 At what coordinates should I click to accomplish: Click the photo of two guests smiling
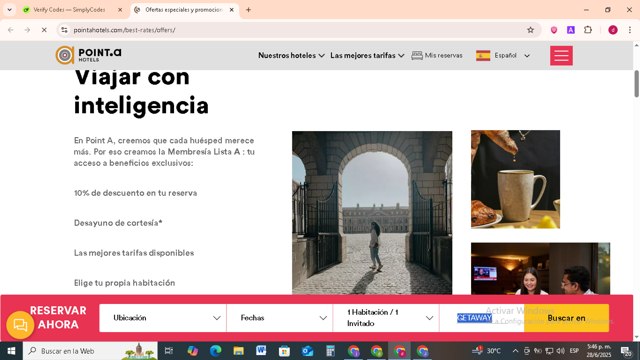(540, 269)
